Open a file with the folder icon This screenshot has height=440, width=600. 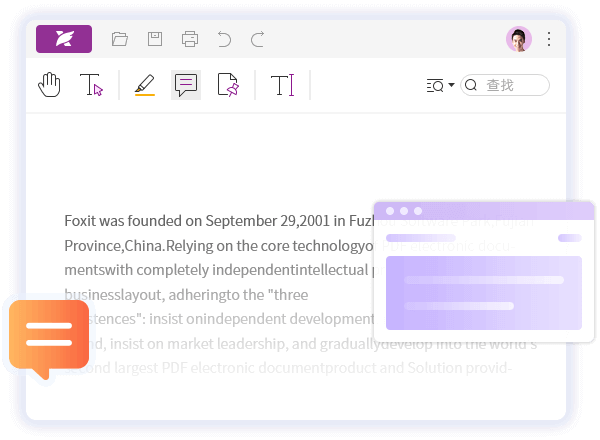(x=120, y=39)
